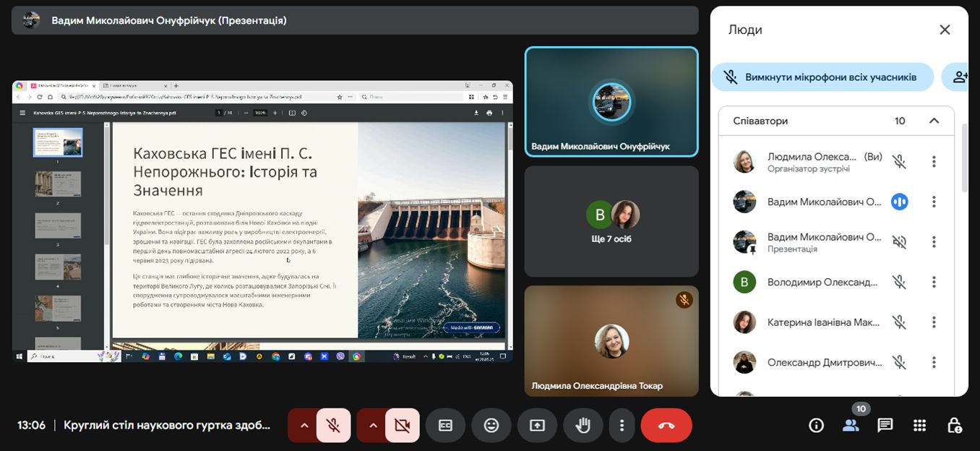This screenshot has height=451, width=980.
Task: Click presenter name in the presentation header bar
Action: (169, 20)
